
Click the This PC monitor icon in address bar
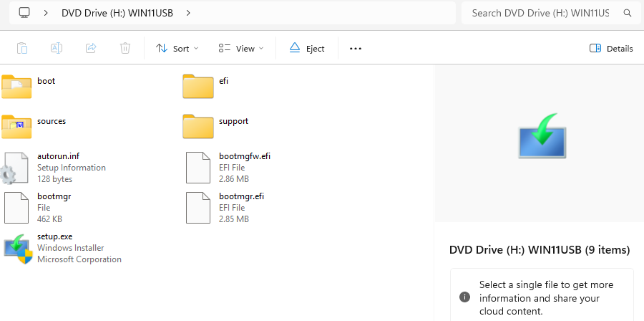point(24,13)
